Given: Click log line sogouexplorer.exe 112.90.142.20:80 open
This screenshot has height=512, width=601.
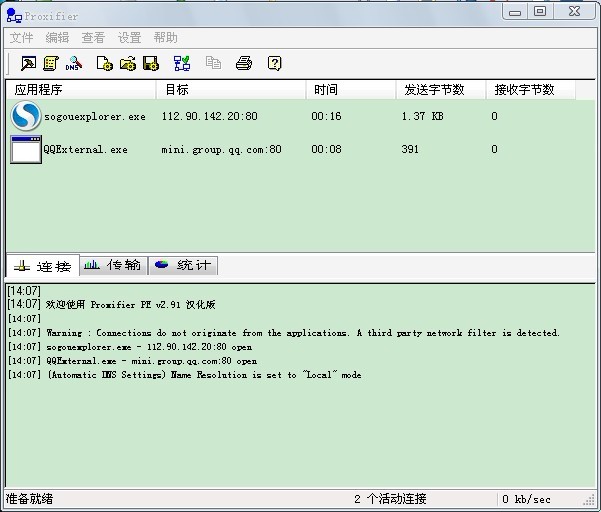Looking at the screenshot, I should point(130,347).
